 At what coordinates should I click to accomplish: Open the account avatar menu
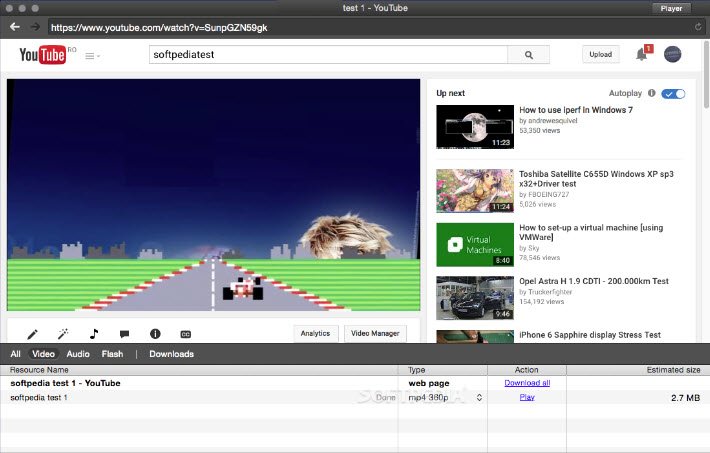[672, 54]
